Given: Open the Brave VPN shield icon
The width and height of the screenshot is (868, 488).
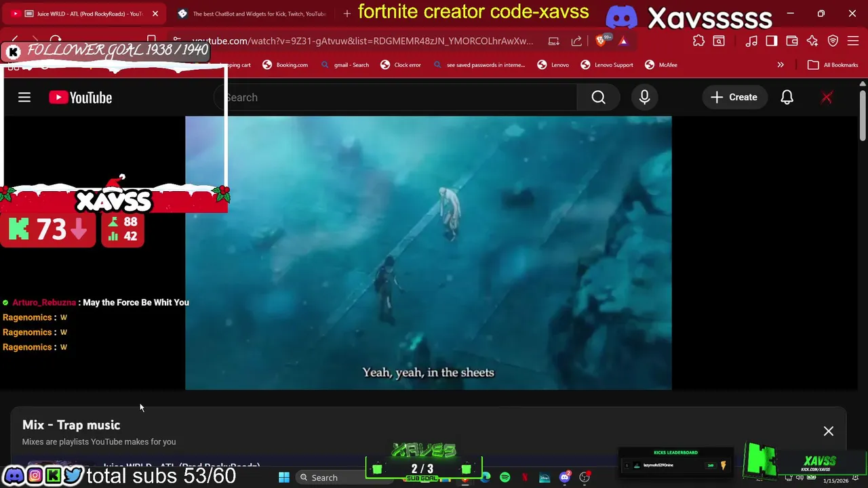Looking at the screenshot, I should (833, 41).
